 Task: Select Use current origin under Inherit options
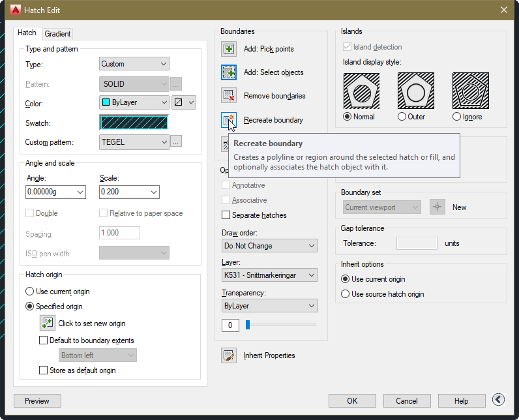345,279
